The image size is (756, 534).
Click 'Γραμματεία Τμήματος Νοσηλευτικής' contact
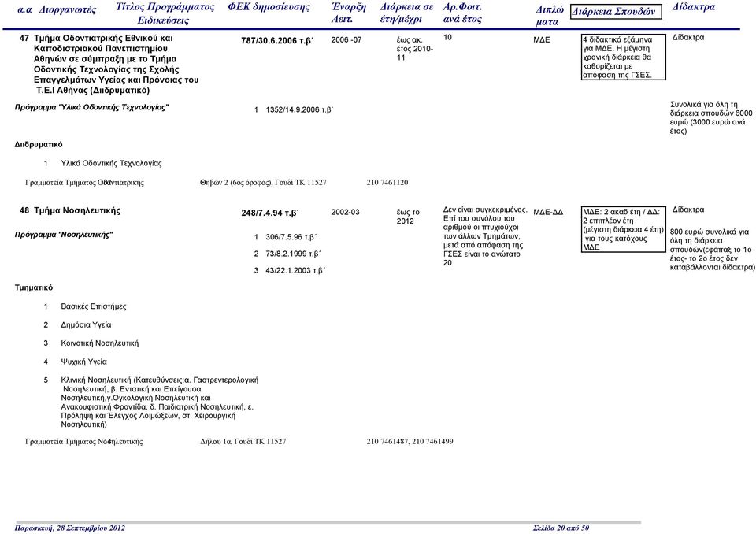84,441
